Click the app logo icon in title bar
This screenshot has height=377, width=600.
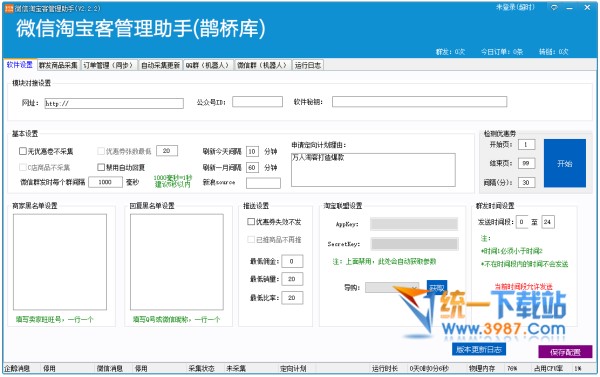9,8
